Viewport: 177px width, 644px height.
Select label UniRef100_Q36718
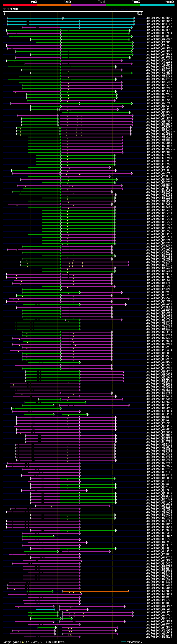pos(159,195)
